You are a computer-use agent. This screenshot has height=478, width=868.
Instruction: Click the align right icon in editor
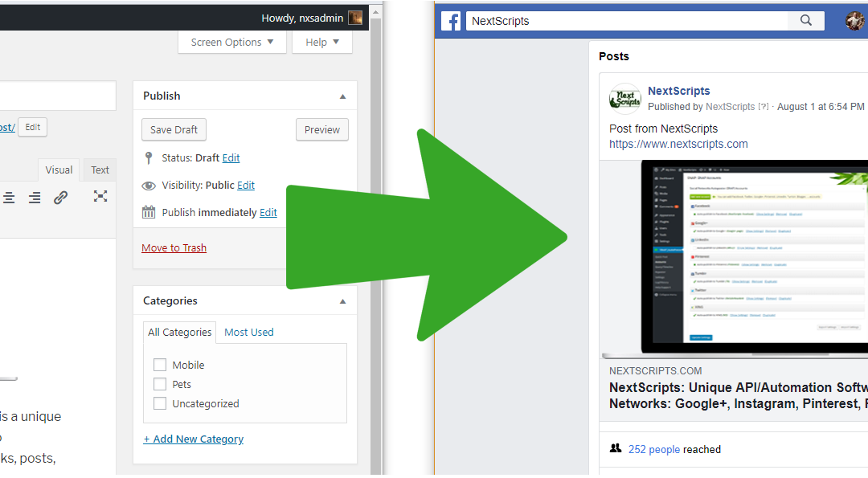click(35, 198)
